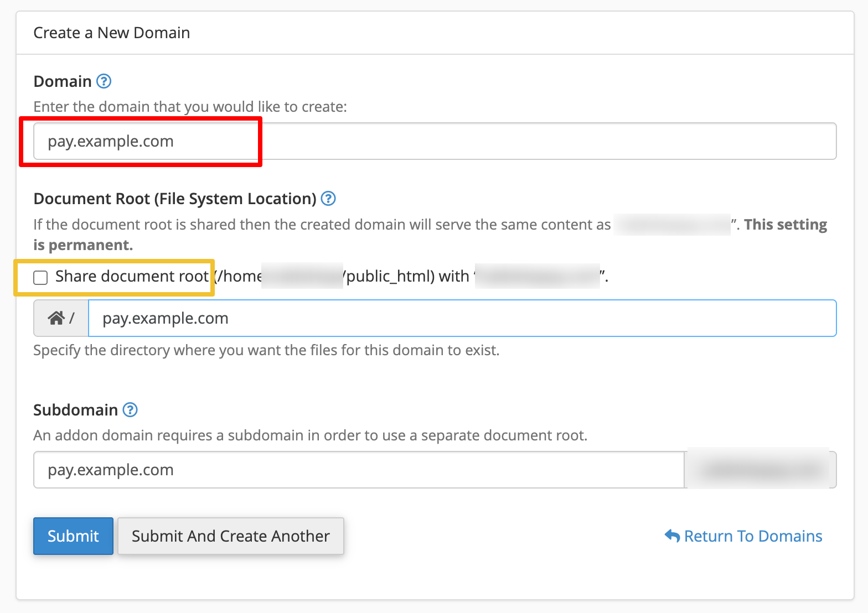868x613 pixels.
Task: Open the help icon next to Domain
Action: [104, 81]
